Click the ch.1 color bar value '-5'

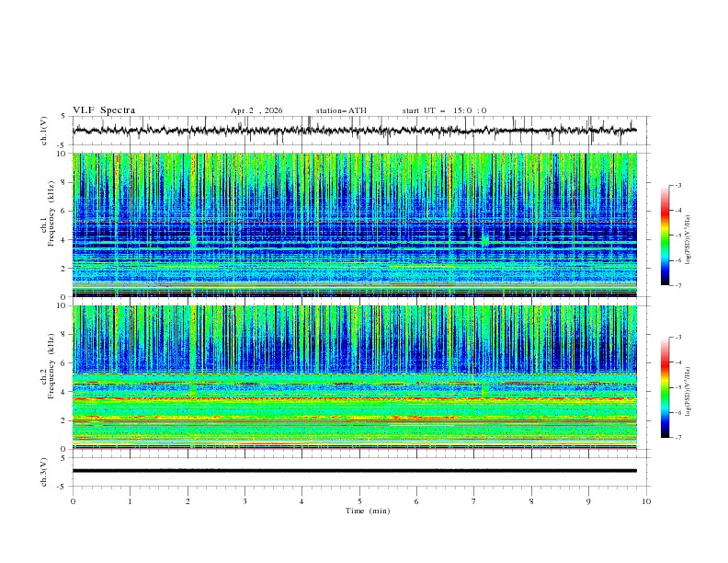(x=677, y=236)
